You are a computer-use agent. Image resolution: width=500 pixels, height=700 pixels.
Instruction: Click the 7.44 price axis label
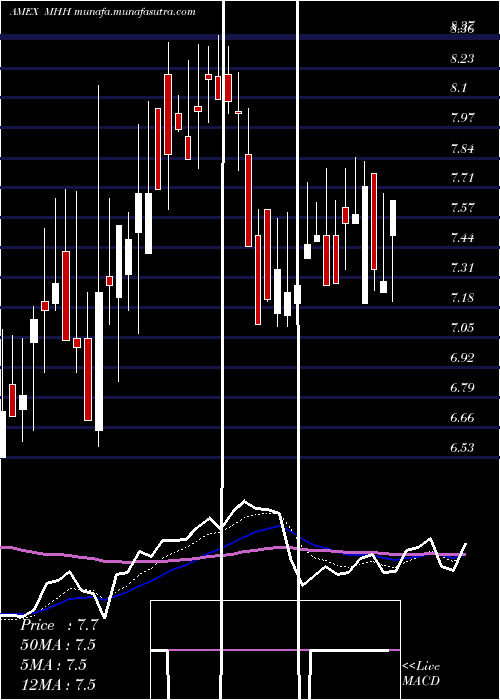click(x=462, y=238)
